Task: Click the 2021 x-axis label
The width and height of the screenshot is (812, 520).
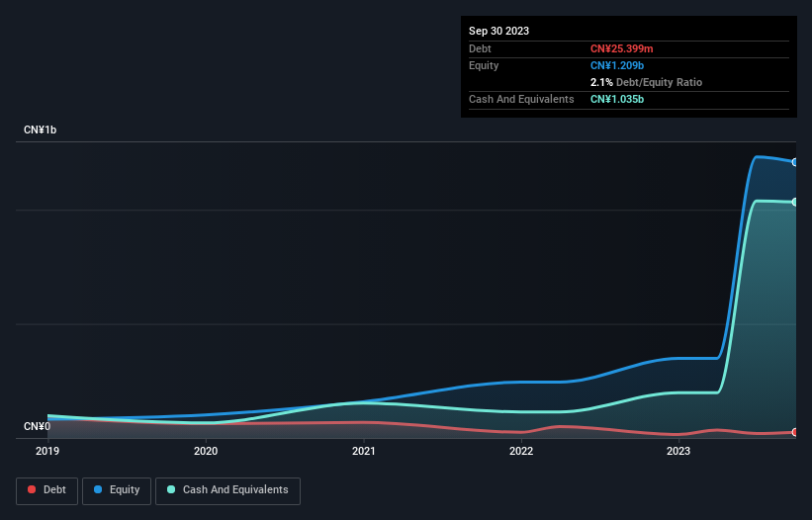Action: [364, 451]
